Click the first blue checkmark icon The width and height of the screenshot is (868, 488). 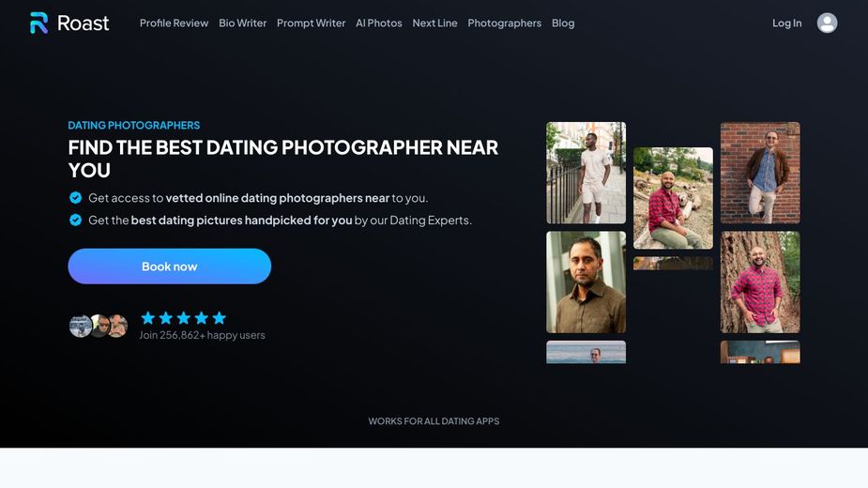tap(75, 198)
